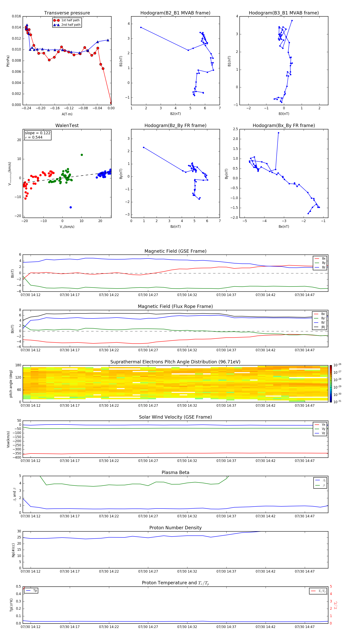Click the 'VA(km/s)' x-axis label
This screenshot has width=351, height=644.
(67, 227)
